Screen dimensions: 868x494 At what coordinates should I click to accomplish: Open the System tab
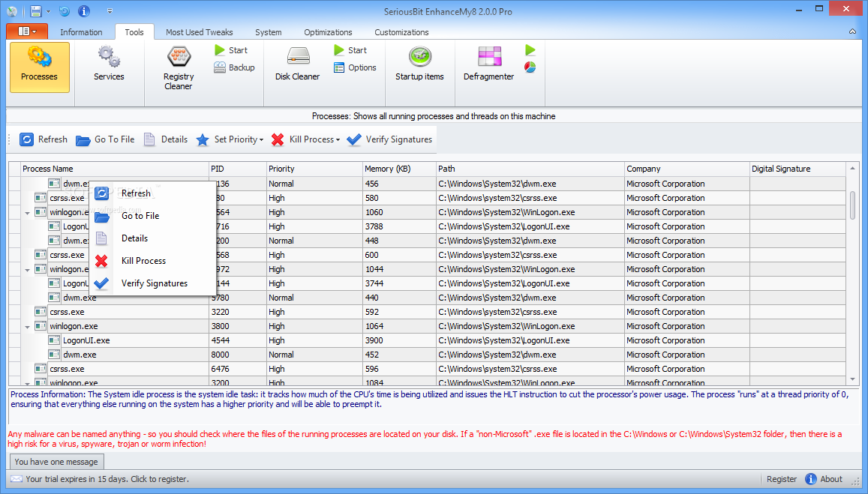[x=269, y=32]
